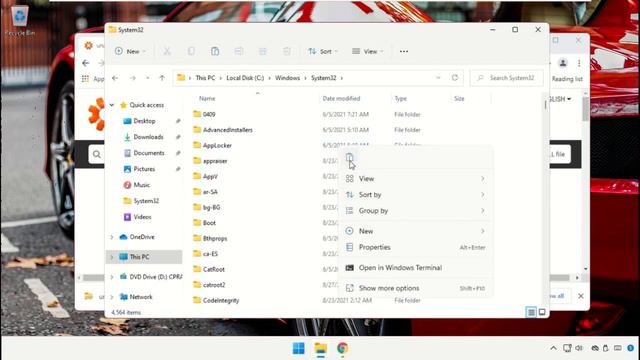The width and height of the screenshot is (640, 360).
Task: Select Windows in address breadcrumb
Action: [x=287, y=78]
